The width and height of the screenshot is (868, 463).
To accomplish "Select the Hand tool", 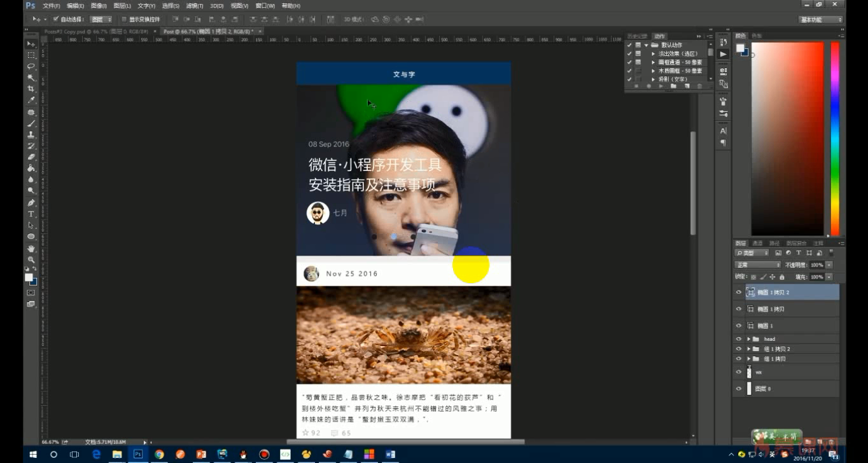I will pyautogui.click(x=31, y=248).
